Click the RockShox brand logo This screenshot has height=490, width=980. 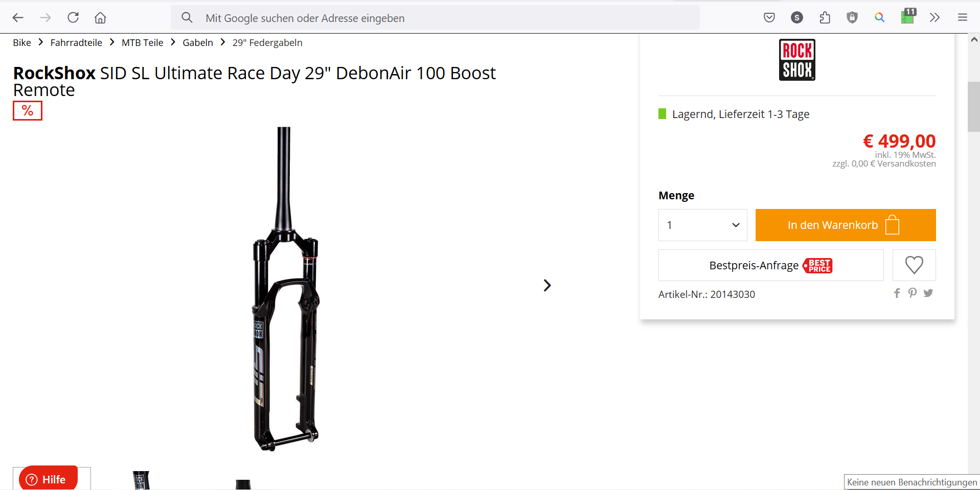(x=796, y=59)
